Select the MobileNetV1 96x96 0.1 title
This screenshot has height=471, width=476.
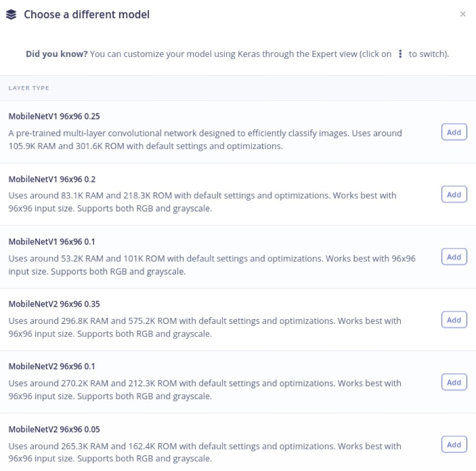(51, 242)
